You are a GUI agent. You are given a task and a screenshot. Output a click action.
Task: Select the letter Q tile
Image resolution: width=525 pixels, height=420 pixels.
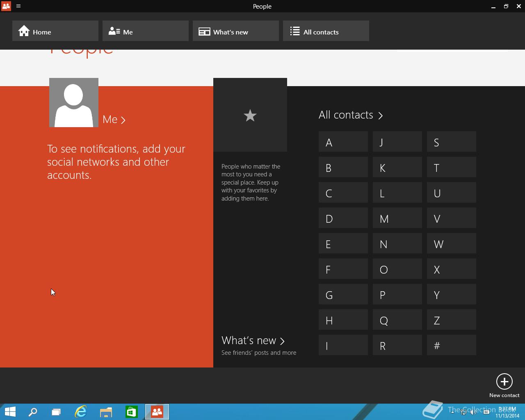(x=397, y=320)
